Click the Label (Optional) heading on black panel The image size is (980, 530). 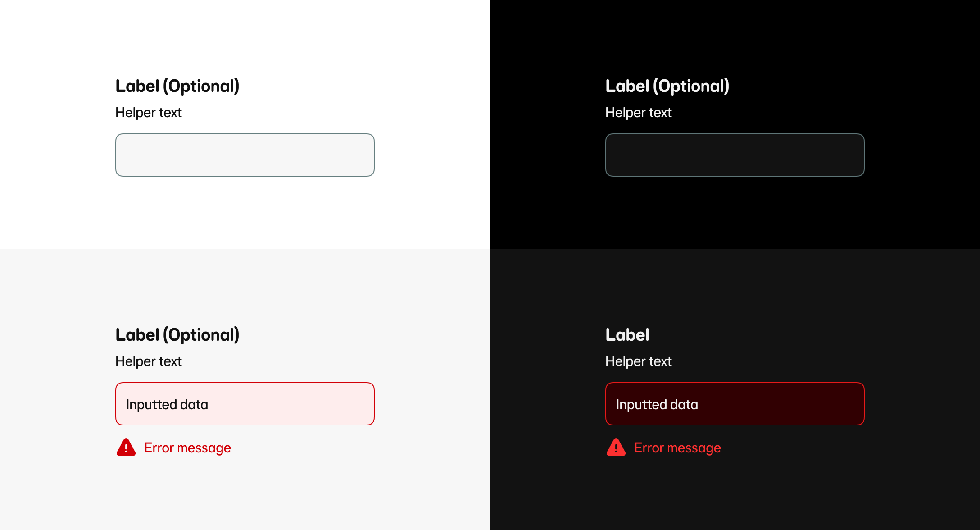pyautogui.click(x=667, y=86)
